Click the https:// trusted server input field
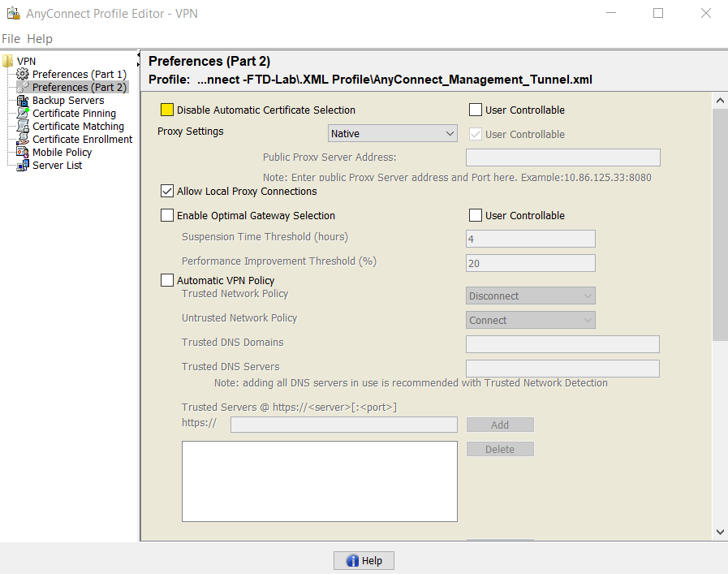The width and height of the screenshot is (728, 574). tap(344, 425)
